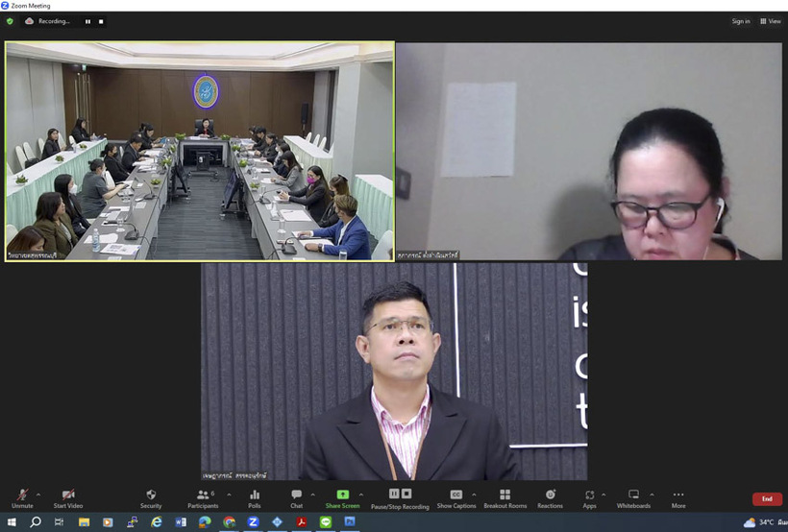Viewport: 788px width, 532px height.
Task: Open the Security options
Action: [151, 496]
